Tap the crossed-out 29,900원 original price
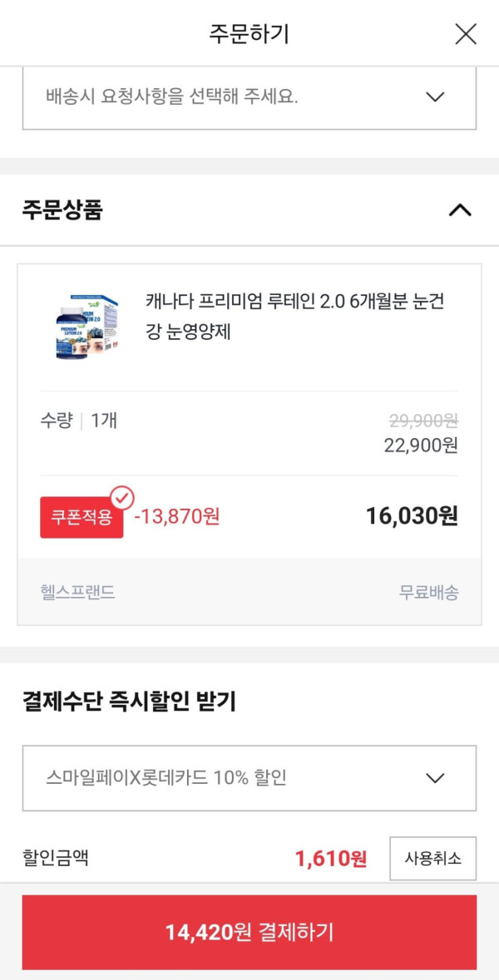Viewport: 499px width, 980px height. (422, 421)
